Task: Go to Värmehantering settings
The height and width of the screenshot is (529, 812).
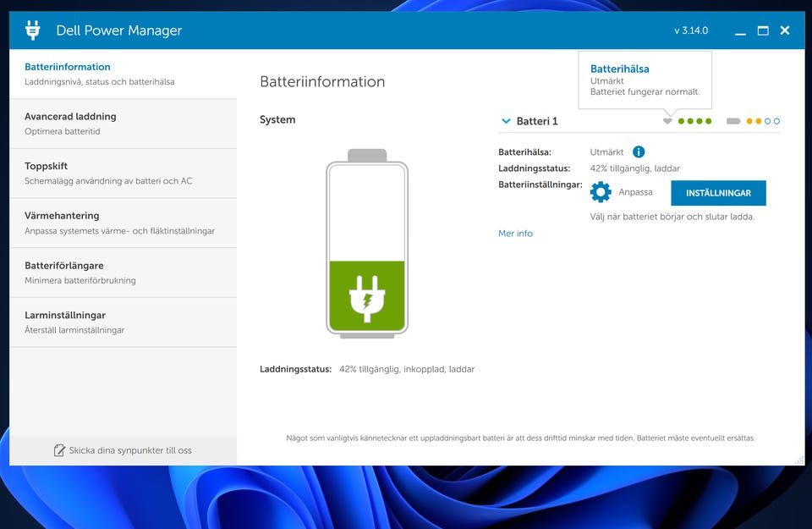Action: (123, 223)
